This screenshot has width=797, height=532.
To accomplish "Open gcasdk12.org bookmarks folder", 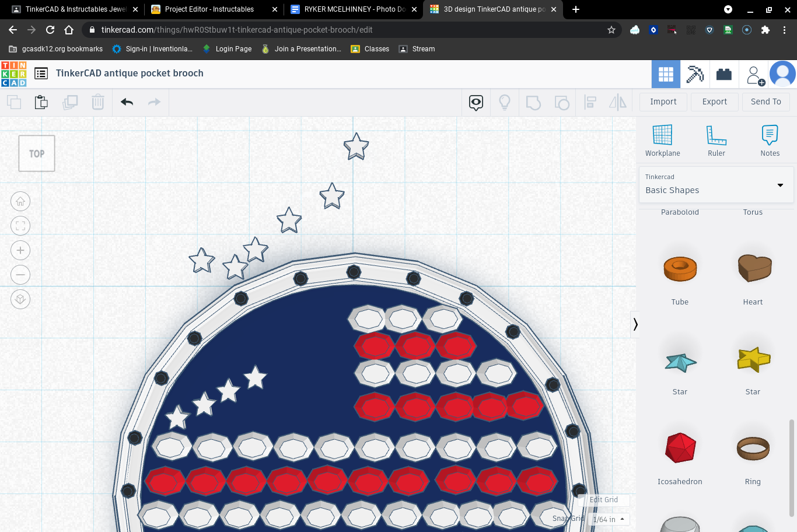I will click(x=56, y=49).
